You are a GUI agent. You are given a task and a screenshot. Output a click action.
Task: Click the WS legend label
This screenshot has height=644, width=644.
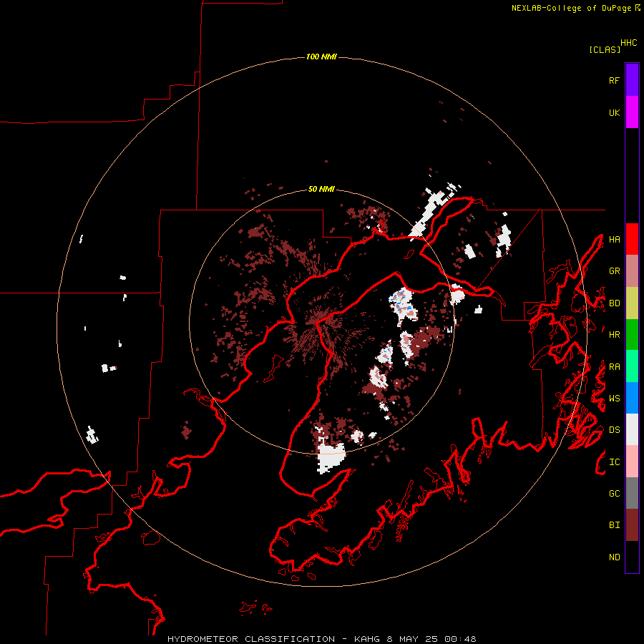point(614,399)
